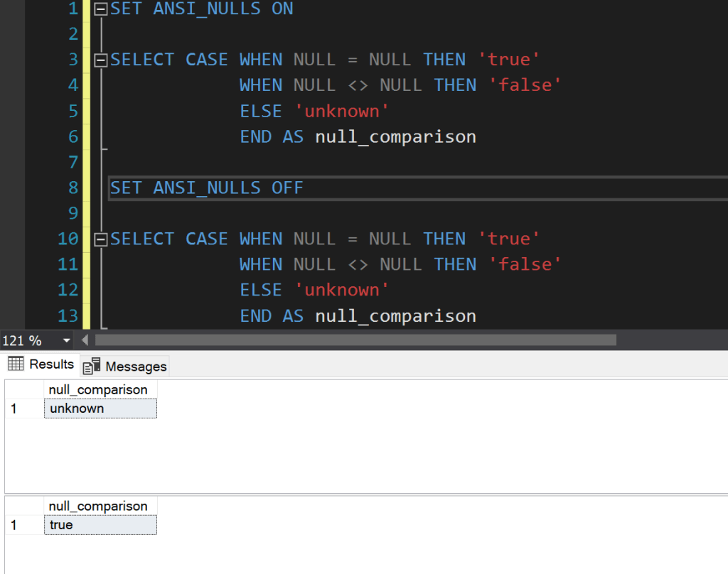The height and width of the screenshot is (574, 728).
Task: Click the 'true' string on line 3
Action: (x=509, y=60)
